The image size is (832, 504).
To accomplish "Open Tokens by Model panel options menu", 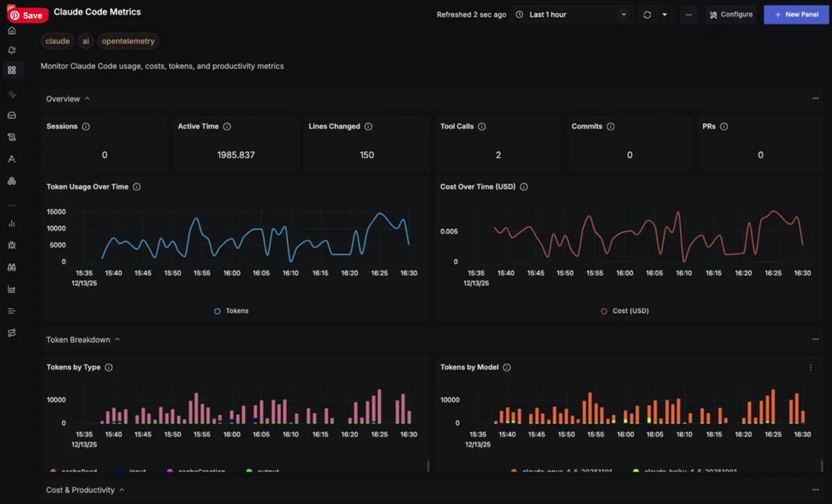I will click(811, 367).
